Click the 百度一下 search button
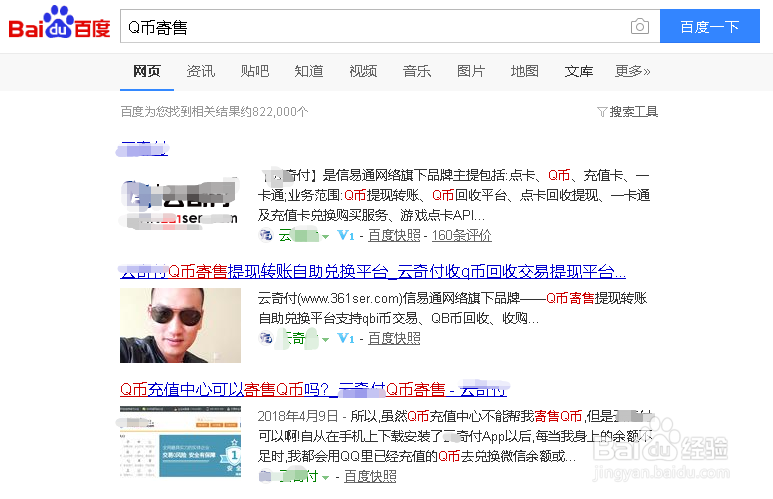This screenshot has height=499, width=773. coord(709,26)
